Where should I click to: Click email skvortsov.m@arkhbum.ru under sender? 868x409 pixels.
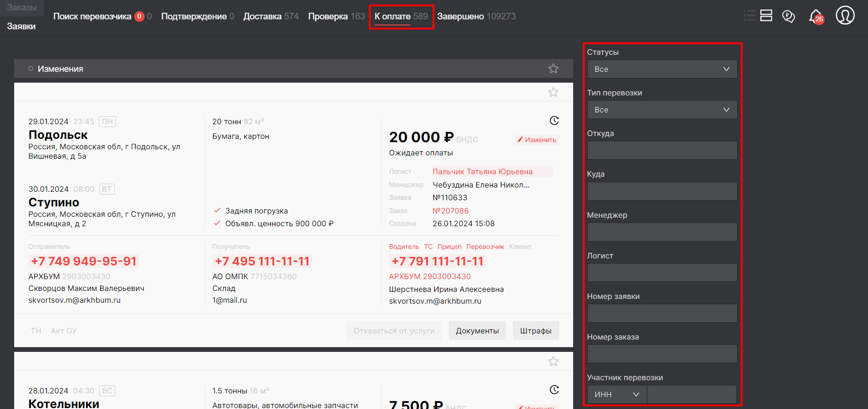(74, 300)
